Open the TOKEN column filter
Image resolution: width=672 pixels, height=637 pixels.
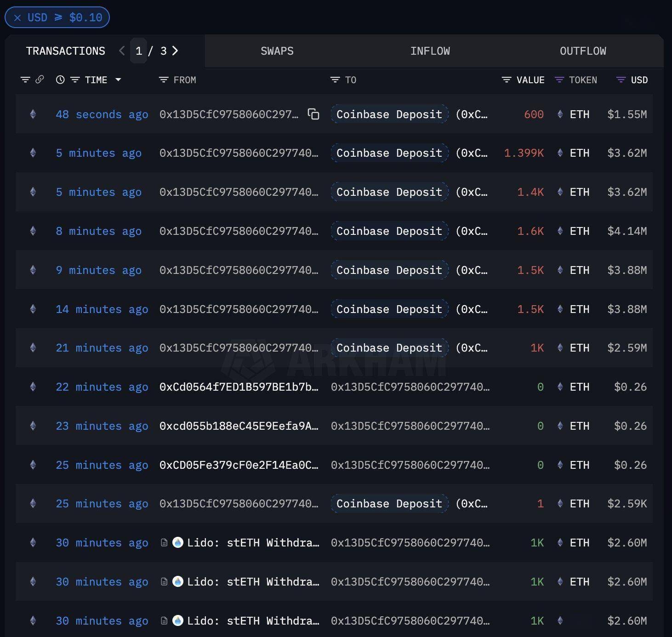tap(559, 80)
